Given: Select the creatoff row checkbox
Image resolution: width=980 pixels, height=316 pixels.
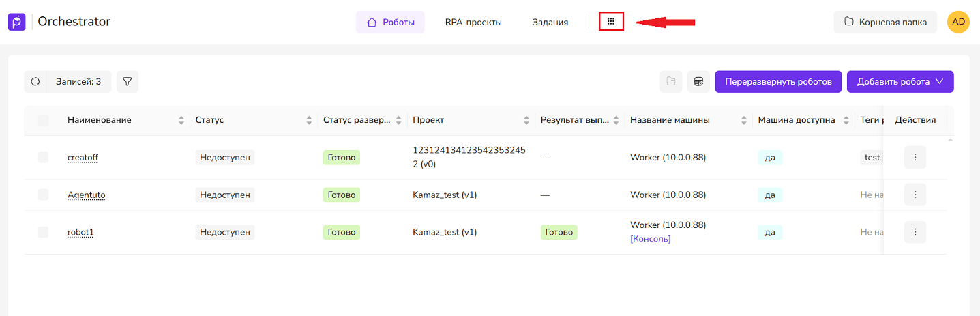Looking at the screenshot, I should [x=44, y=158].
